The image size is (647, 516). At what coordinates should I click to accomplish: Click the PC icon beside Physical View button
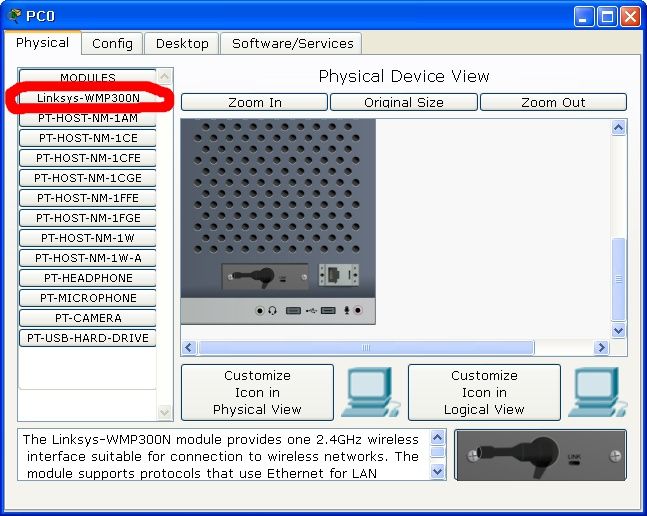(370, 392)
